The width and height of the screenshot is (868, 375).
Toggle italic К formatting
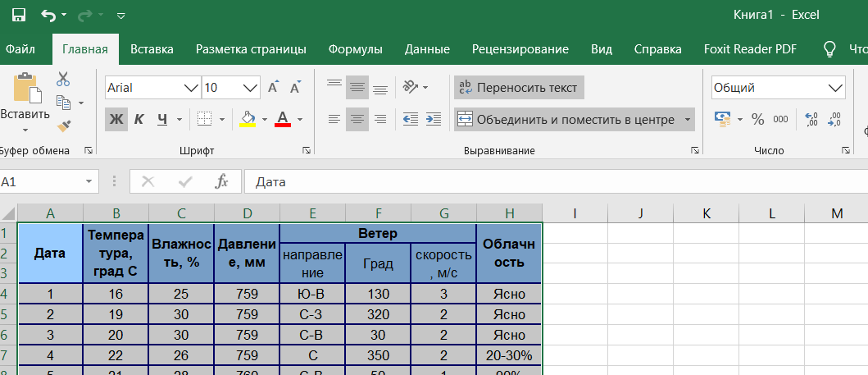click(x=139, y=119)
